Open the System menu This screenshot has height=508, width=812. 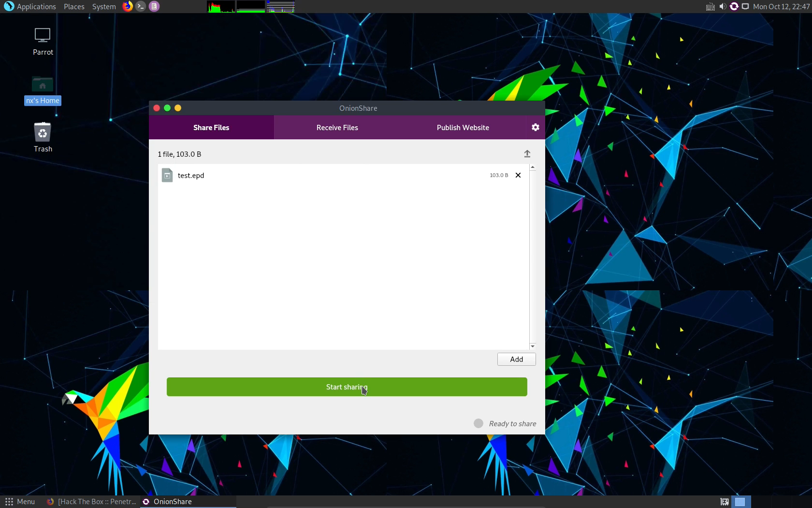click(x=104, y=6)
